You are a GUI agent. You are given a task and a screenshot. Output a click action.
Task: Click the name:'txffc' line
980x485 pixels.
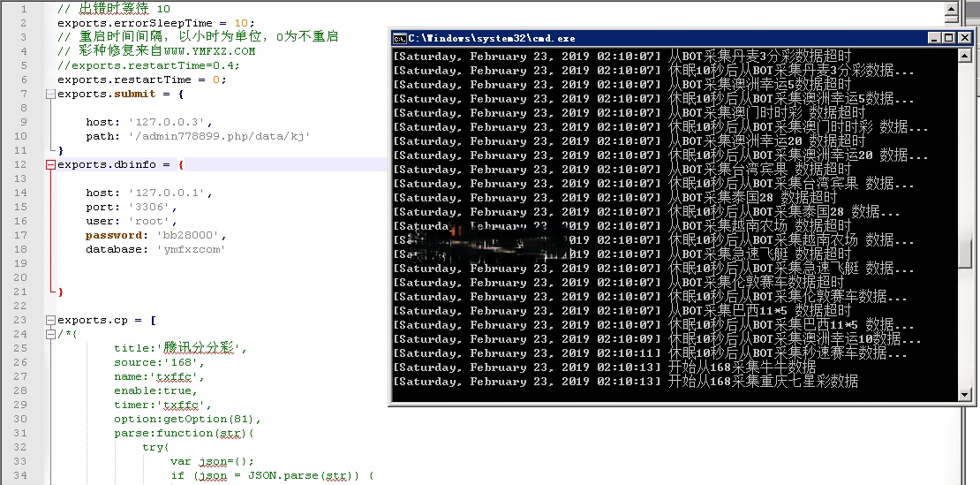pos(159,377)
